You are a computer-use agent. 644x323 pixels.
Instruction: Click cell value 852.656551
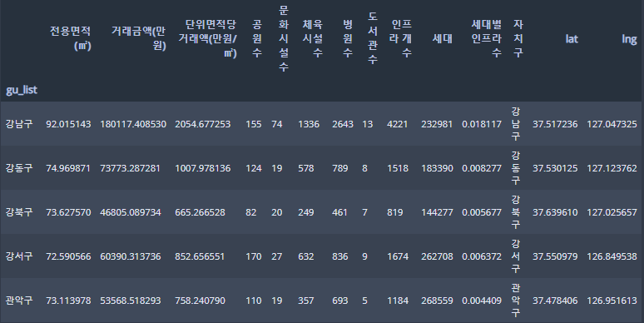tap(200, 256)
